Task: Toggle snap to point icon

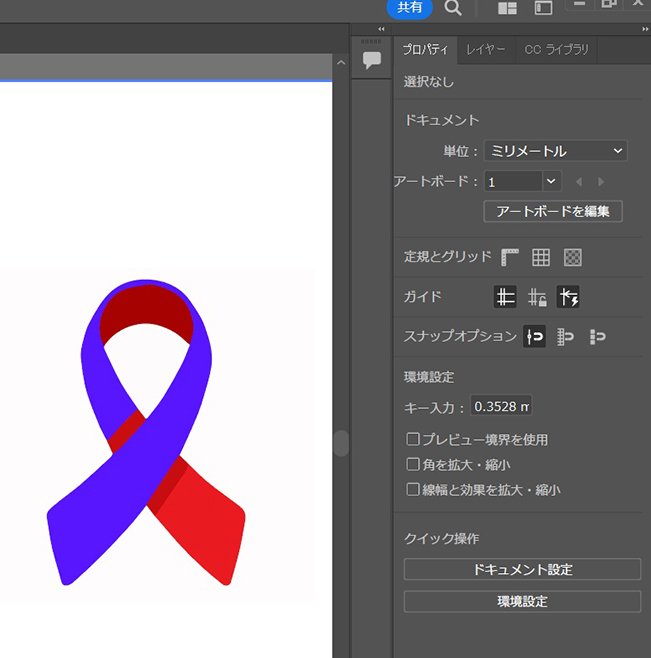Action: pos(535,336)
